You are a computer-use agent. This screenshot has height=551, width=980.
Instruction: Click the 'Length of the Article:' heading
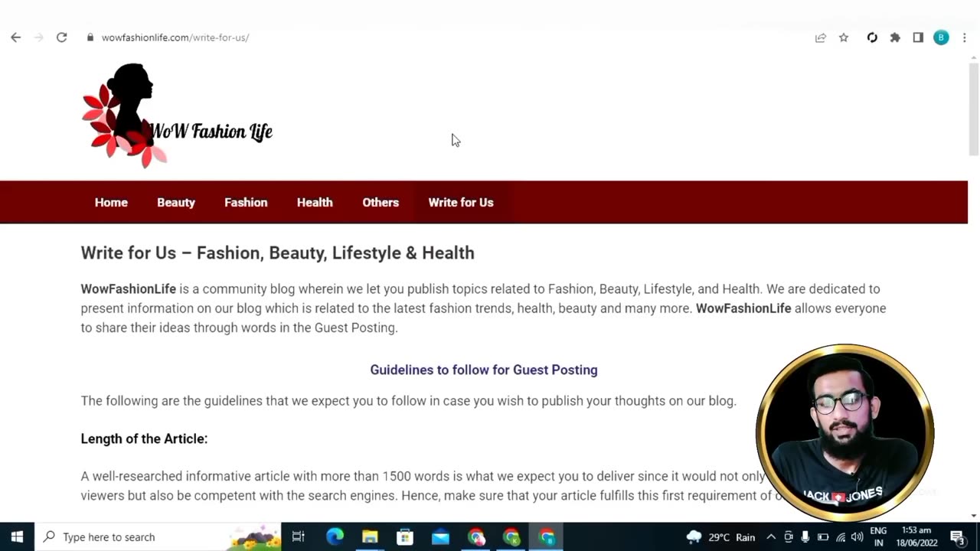(144, 439)
